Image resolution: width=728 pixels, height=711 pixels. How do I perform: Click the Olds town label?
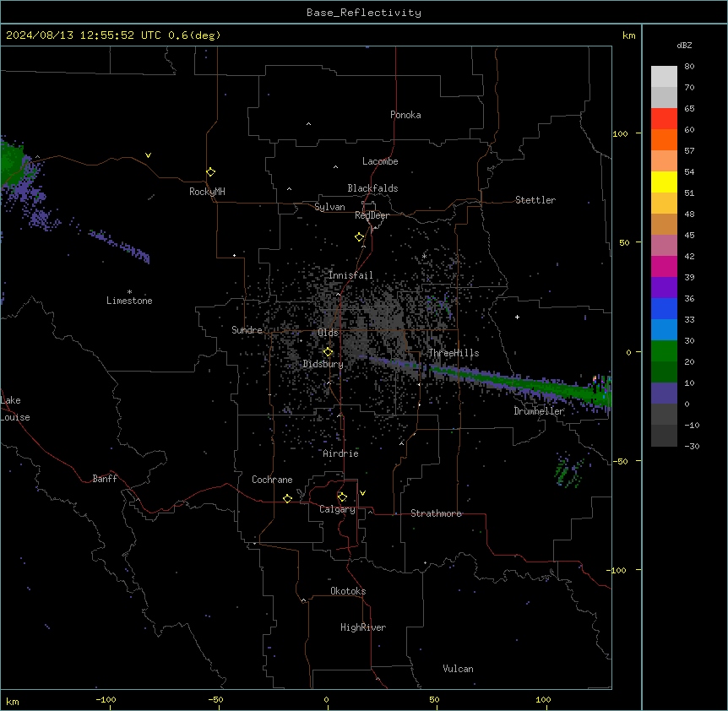tap(328, 333)
